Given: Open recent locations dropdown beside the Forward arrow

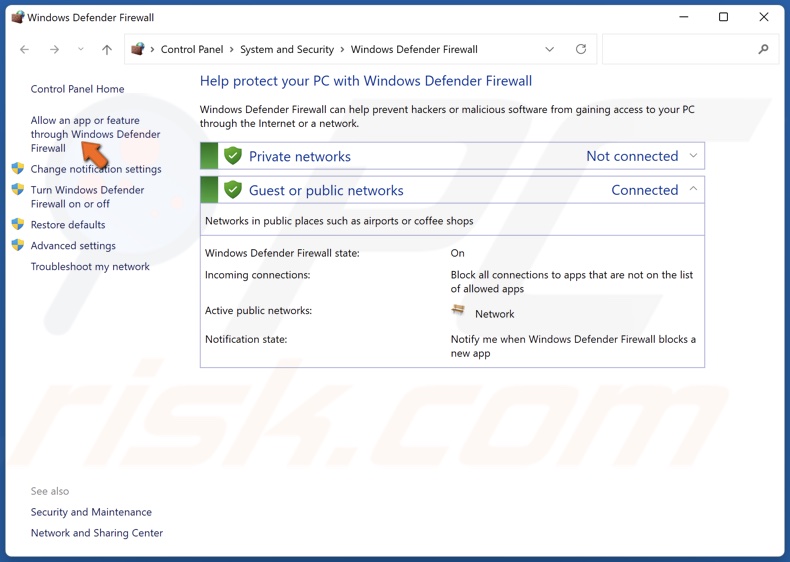Looking at the screenshot, I should click(81, 49).
